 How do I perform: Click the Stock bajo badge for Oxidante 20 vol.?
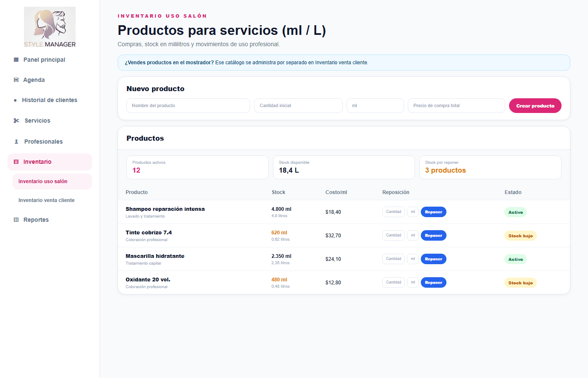pos(520,283)
